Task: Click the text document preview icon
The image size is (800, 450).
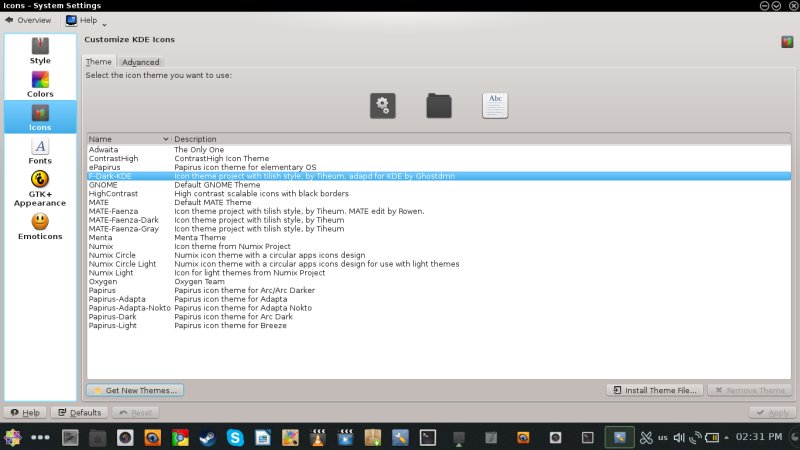Action: (495, 105)
